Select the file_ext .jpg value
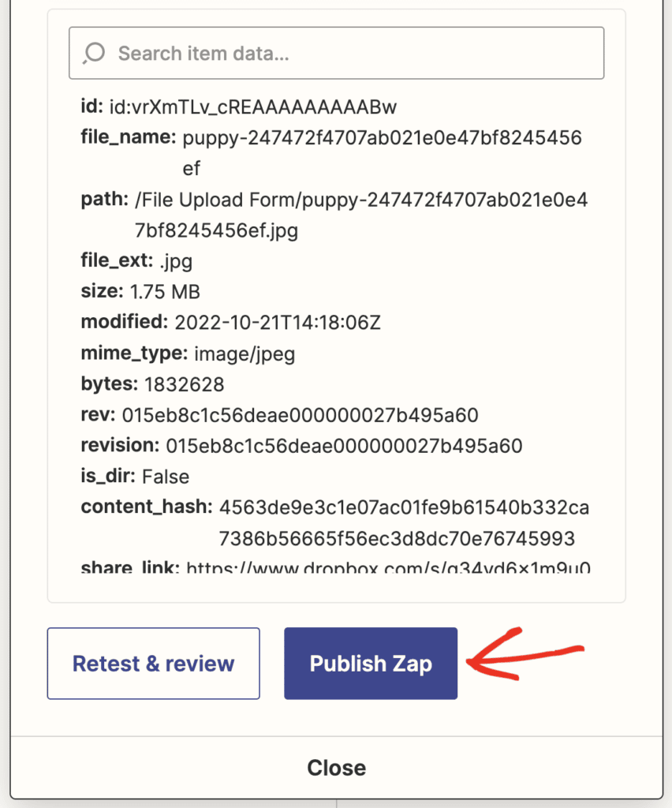672x808 pixels. point(162,260)
